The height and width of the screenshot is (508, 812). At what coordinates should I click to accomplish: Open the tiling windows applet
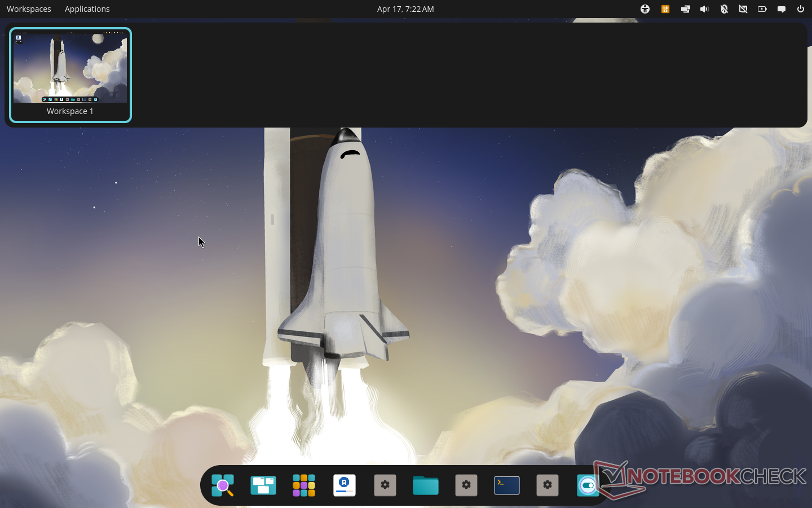click(x=685, y=9)
